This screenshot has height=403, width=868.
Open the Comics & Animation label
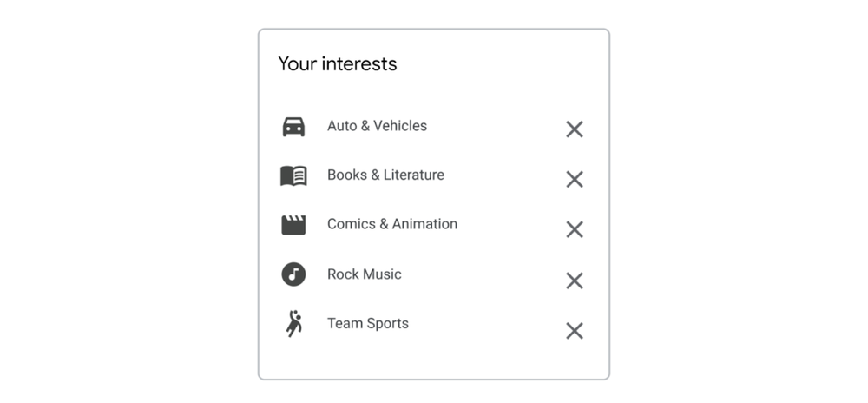coord(391,224)
